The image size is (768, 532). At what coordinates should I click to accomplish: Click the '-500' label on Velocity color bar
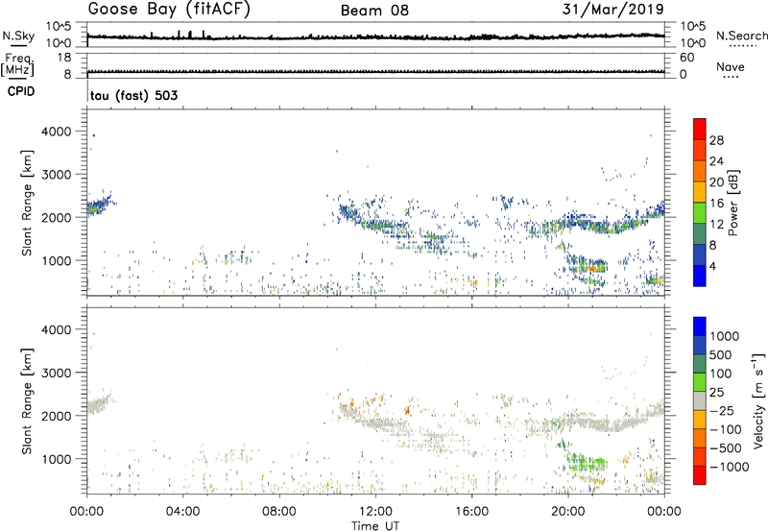pos(726,448)
